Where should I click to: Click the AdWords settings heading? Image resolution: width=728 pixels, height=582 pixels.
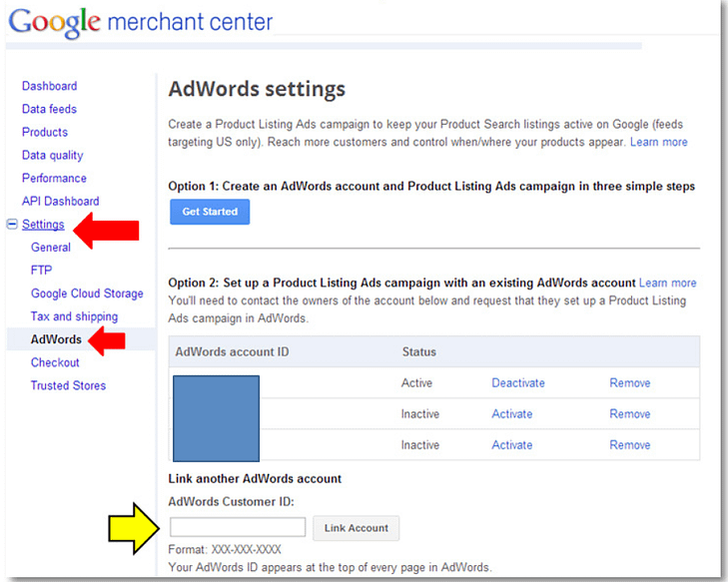257,89
